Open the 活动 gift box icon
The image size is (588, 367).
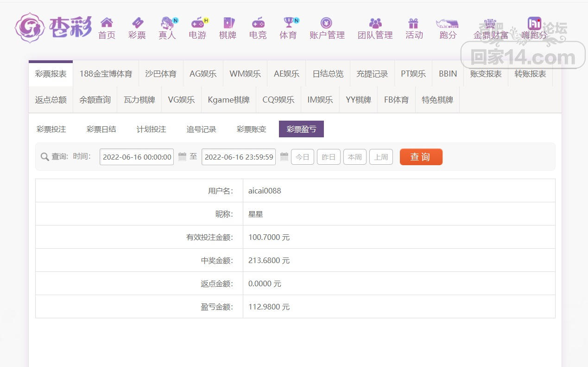413,23
